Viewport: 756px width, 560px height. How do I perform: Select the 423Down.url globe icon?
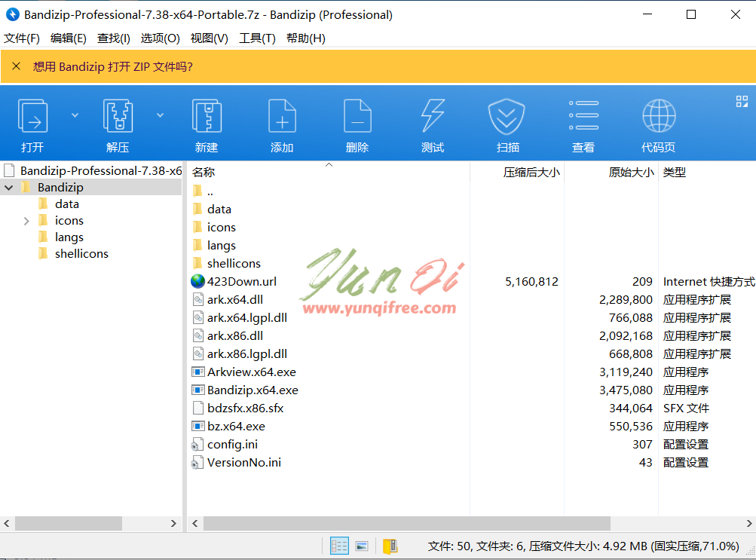point(197,281)
